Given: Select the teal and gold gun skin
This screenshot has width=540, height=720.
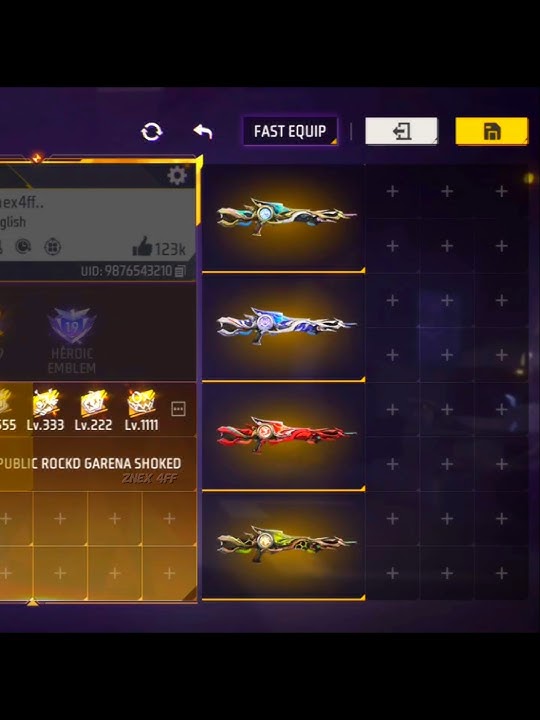Looking at the screenshot, I should tap(284, 218).
